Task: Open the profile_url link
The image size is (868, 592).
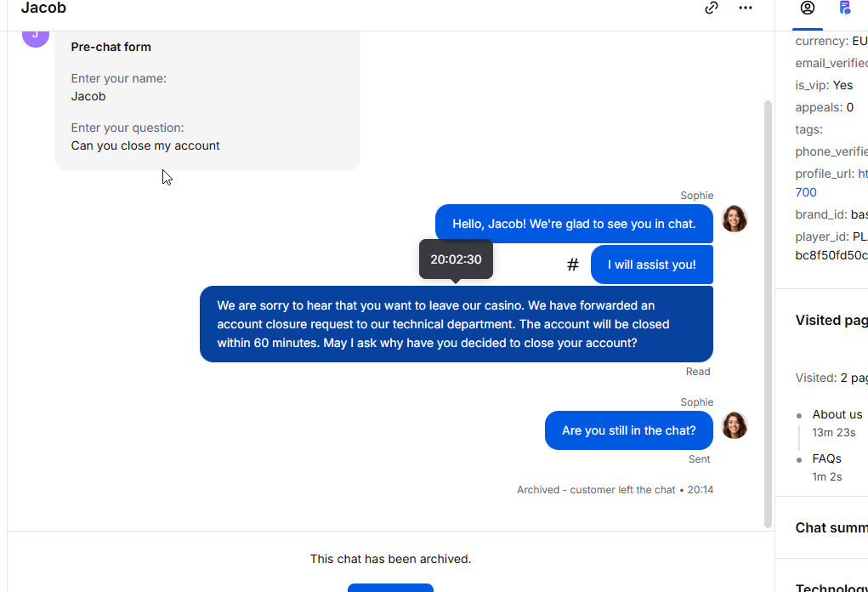Action: (x=862, y=174)
